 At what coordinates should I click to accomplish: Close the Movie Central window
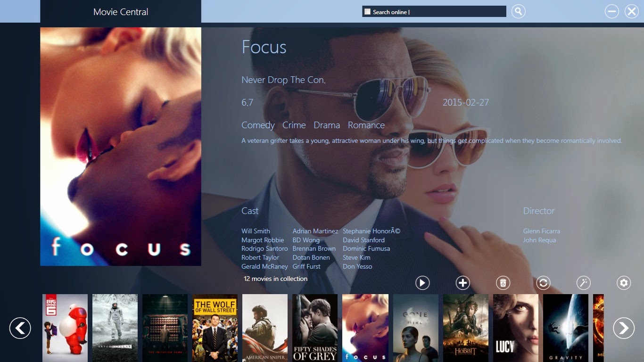tap(632, 11)
